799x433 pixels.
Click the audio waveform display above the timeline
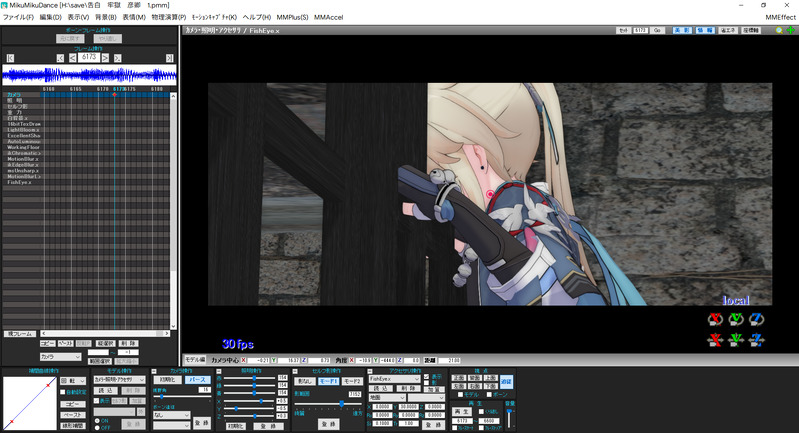(90, 75)
